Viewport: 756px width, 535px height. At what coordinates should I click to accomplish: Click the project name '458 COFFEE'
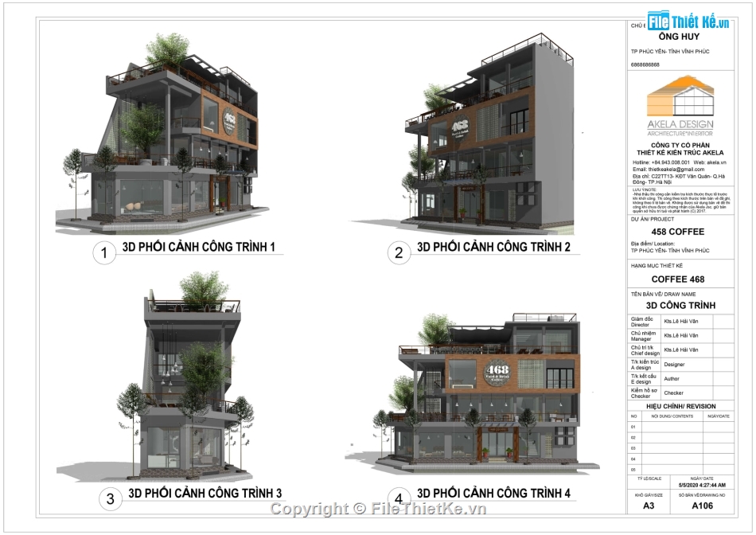[x=677, y=232]
